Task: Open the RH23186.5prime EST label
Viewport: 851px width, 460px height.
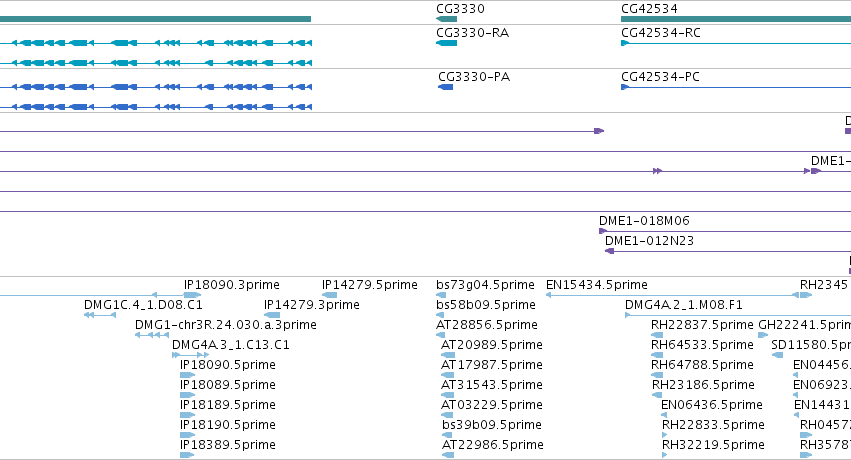Action: [x=703, y=385]
